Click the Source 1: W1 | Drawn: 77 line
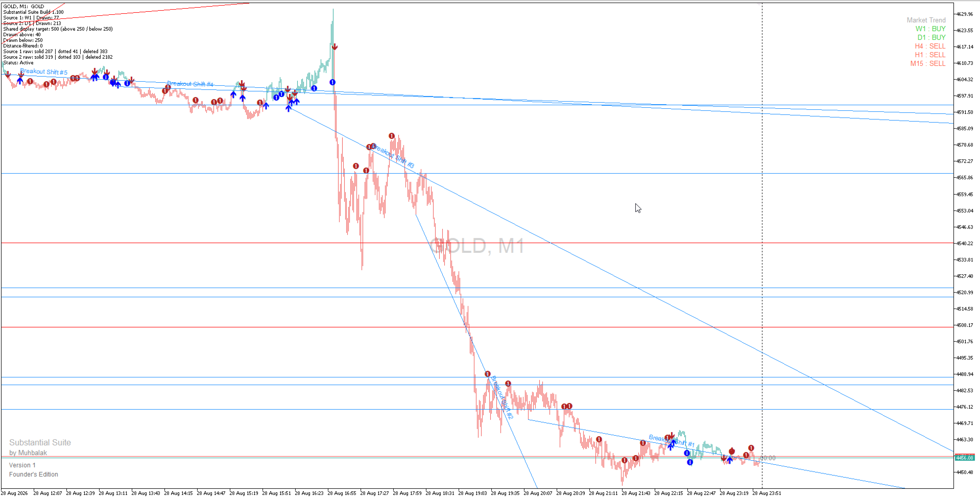Image resolution: width=980 pixels, height=498 pixels. 31,18
